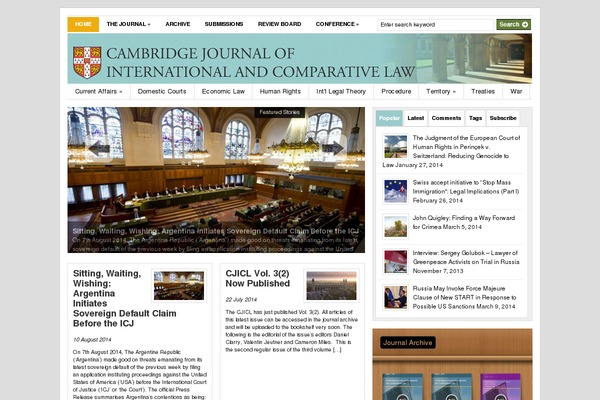
Task: Open the Domestic Courts category
Action: click(x=162, y=91)
